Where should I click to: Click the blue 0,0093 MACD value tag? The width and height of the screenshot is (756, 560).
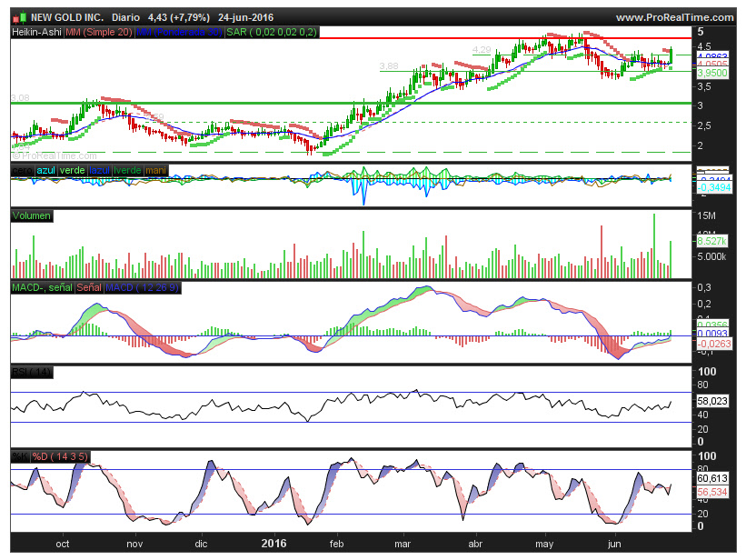[x=712, y=334]
